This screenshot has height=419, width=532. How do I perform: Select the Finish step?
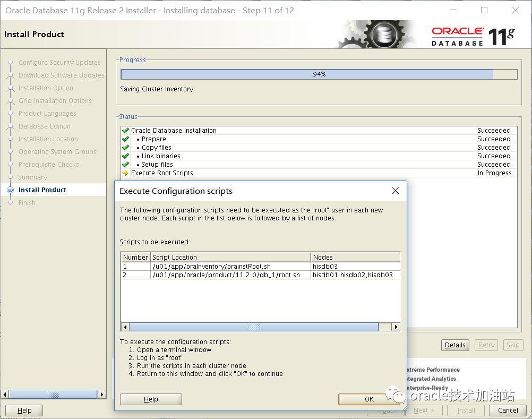tap(27, 202)
